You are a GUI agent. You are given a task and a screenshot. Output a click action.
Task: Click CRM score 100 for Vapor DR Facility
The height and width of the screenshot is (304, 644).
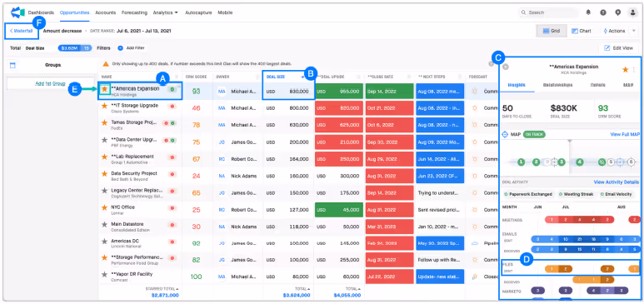point(197,277)
